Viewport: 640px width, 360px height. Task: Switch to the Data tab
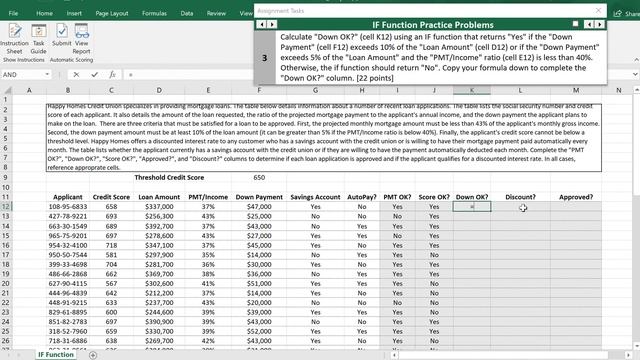(187, 13)
